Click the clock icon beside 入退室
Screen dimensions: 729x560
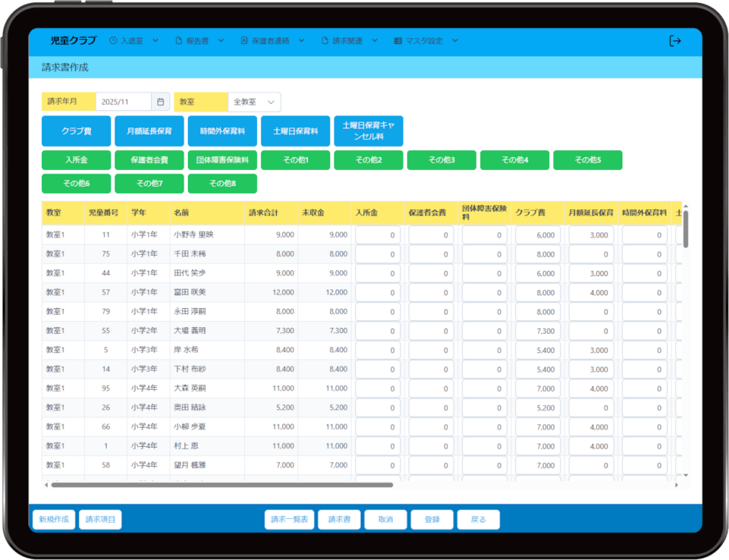coord(113,41)
